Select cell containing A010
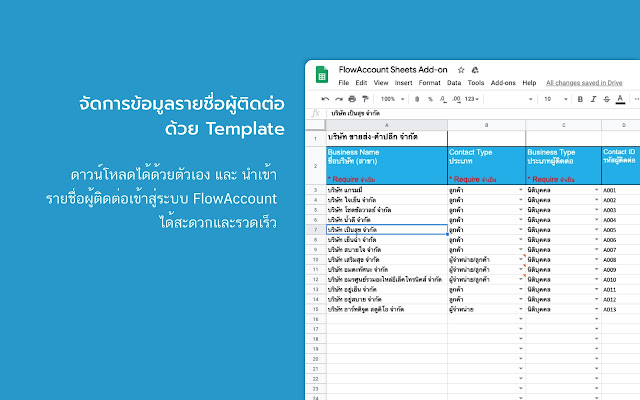 (621, 280)
